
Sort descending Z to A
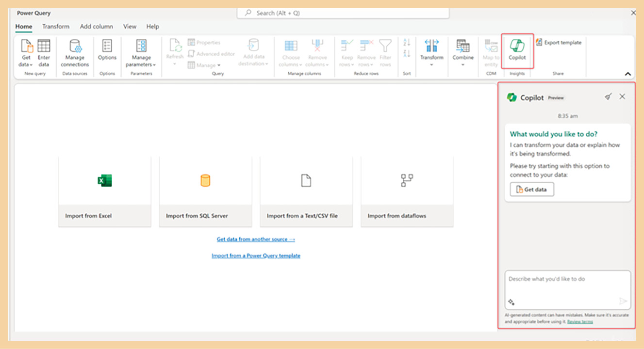point(407,53)
